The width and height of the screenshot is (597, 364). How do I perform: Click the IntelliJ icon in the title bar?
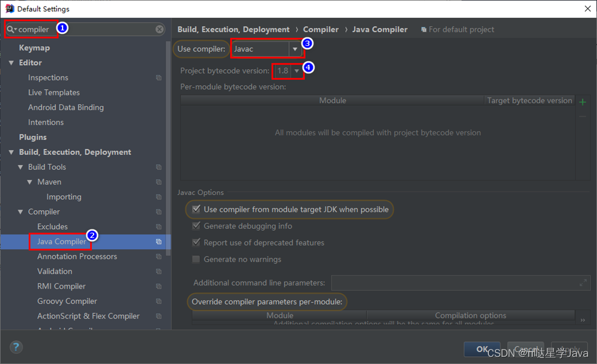[9, 8]
